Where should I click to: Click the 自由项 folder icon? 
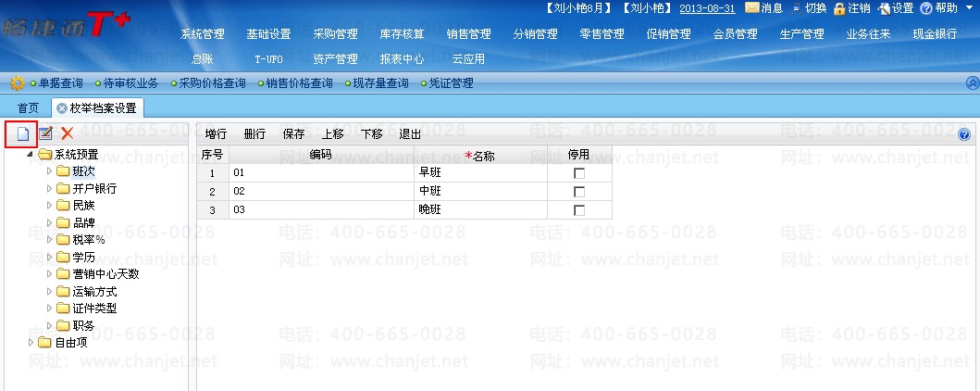click(43, 343)
